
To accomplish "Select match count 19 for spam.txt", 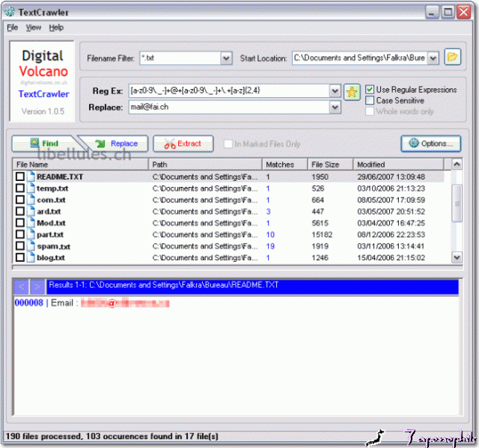I will [270, 246].
